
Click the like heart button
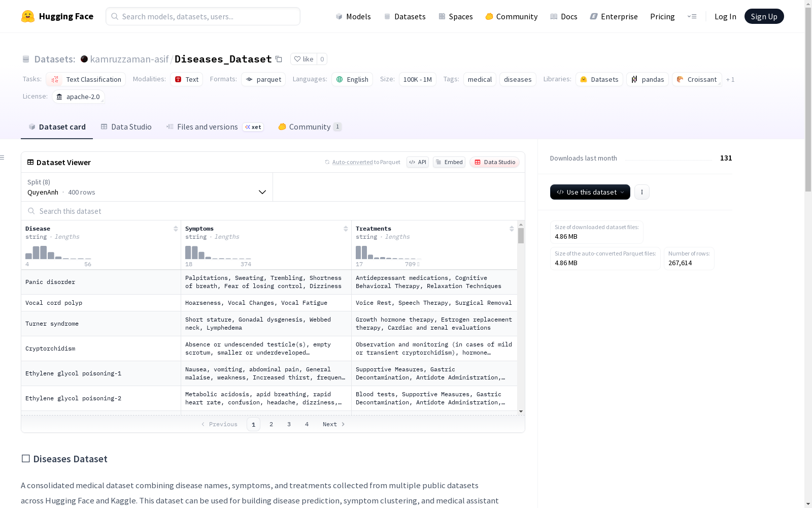tap(303, 59)
